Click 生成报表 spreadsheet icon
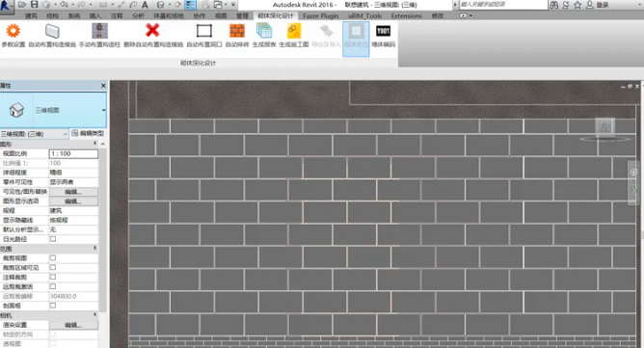The image size is (644, 348). click(264, 31)
